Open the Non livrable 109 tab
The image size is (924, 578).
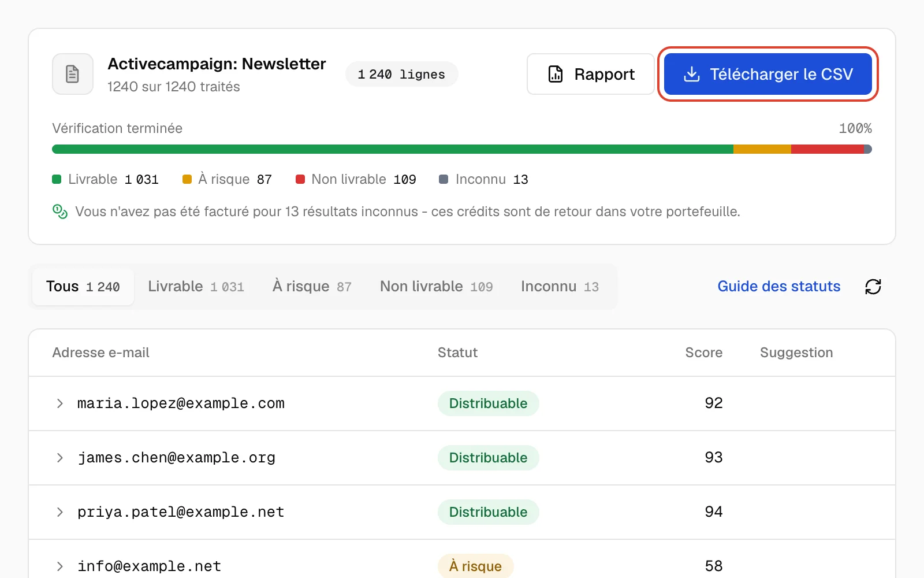pyautogui.click(x=437, y=287)
